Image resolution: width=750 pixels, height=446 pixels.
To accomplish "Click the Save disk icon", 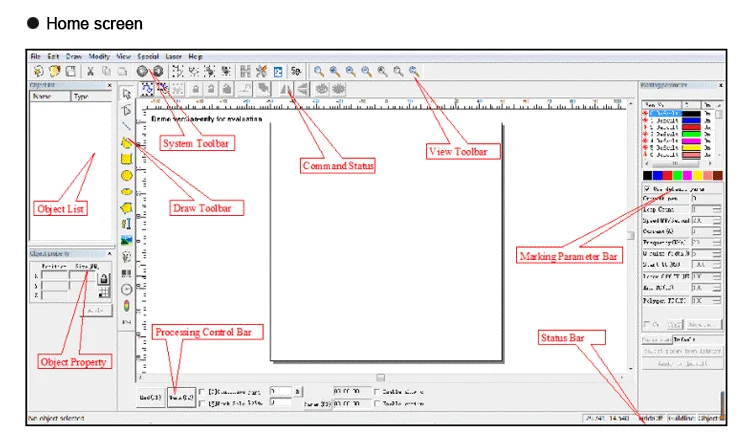I will point(70,71).
